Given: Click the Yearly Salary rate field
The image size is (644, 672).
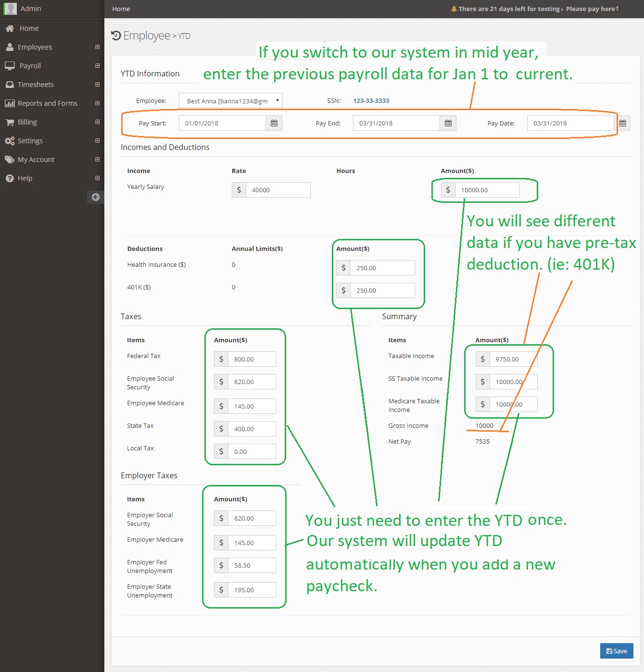Looking at the screenshot, I should click(x=278, y=190).
